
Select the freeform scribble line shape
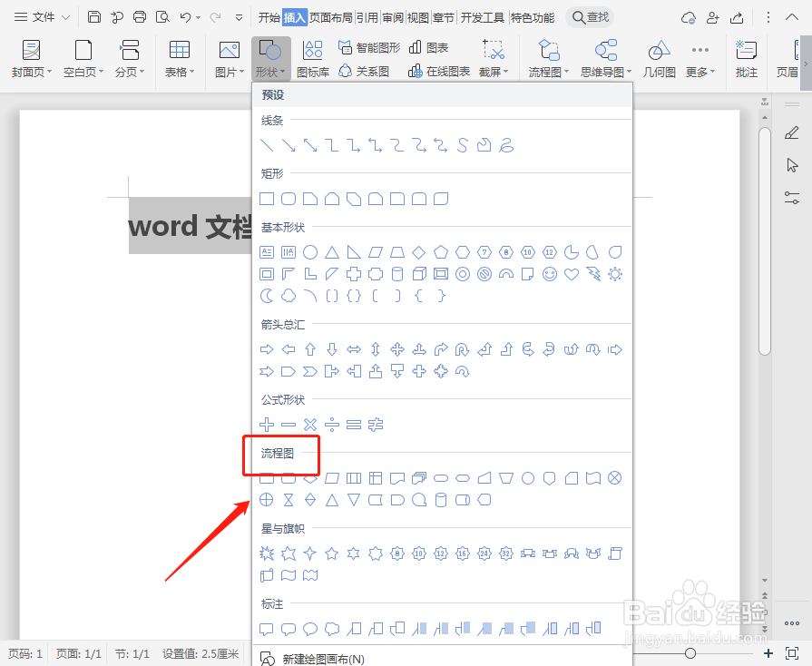506,145
